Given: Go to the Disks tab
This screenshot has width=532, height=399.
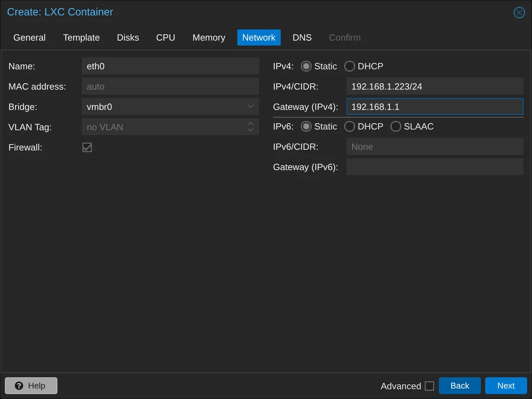Looking at the screenshot, I should [x=128, y=37].
